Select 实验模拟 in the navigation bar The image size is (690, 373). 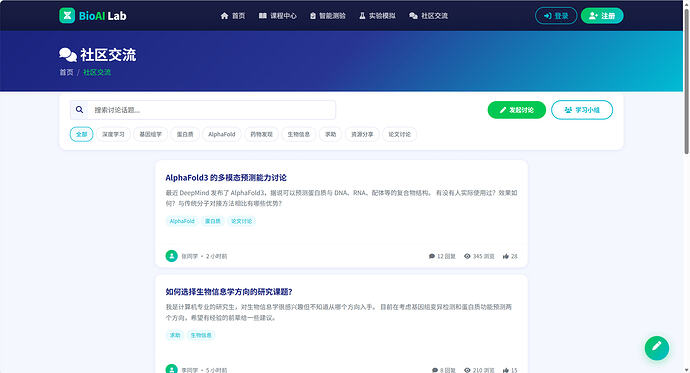pyautogui.click(x=377, y=16)
